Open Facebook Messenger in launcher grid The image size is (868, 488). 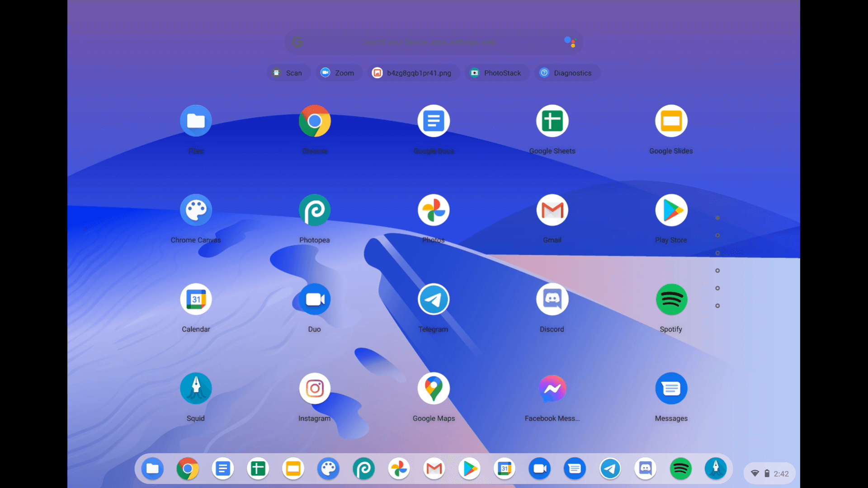552,388
